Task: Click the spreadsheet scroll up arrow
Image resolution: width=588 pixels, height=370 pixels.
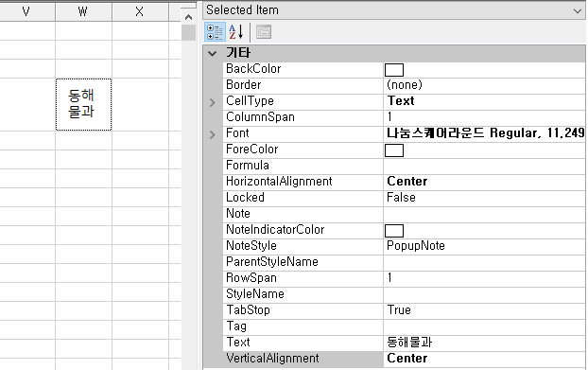Action: [189, 17]
